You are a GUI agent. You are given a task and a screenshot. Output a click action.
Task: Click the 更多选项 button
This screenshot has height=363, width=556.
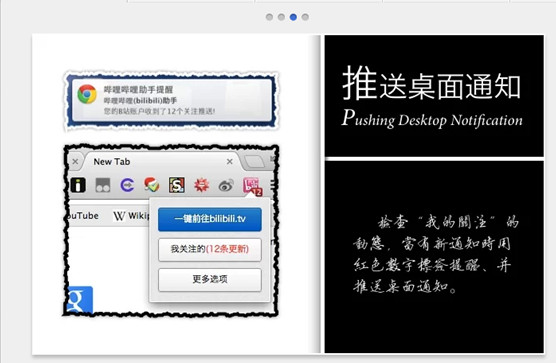pos(210,280)
